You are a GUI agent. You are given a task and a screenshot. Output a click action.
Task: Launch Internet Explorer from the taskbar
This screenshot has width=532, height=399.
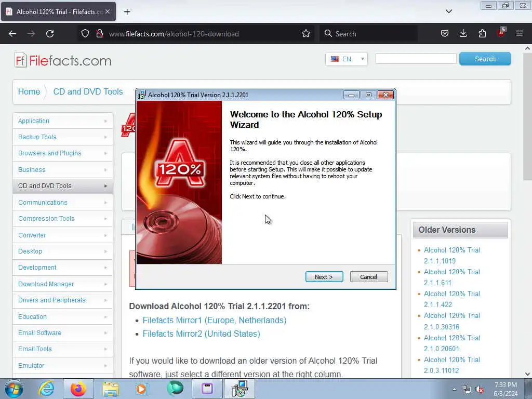[x=46, y=389]
